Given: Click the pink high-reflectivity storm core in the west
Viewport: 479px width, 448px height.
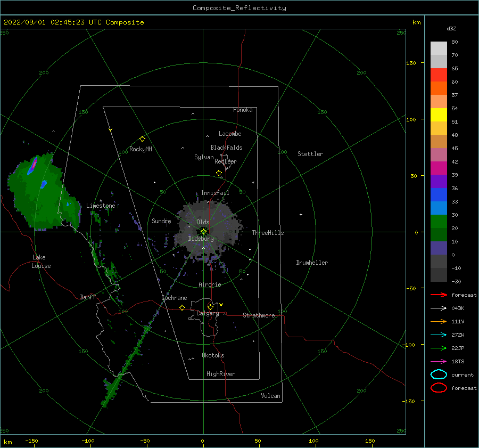Looking at the screenshot, I should coord(35,163).
